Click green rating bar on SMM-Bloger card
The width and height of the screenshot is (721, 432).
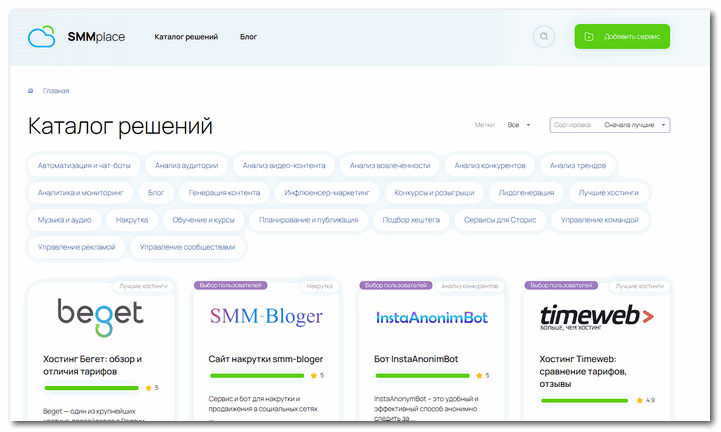(x=257, y=375)
